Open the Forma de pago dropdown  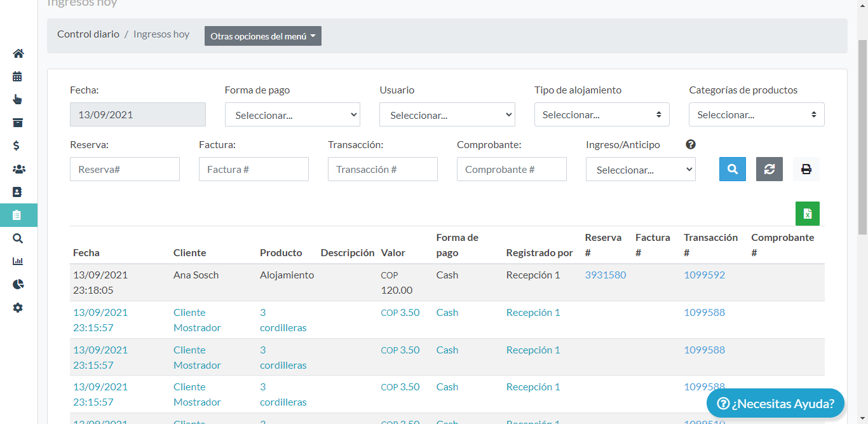click(x=292, y=115)
